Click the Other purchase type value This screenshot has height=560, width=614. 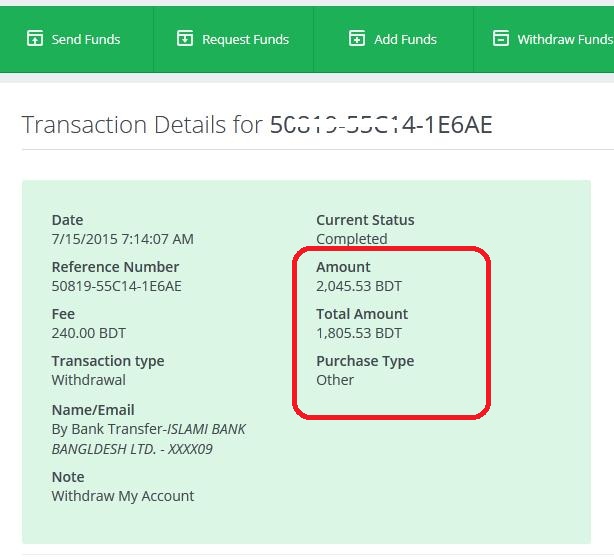[335, 380]
